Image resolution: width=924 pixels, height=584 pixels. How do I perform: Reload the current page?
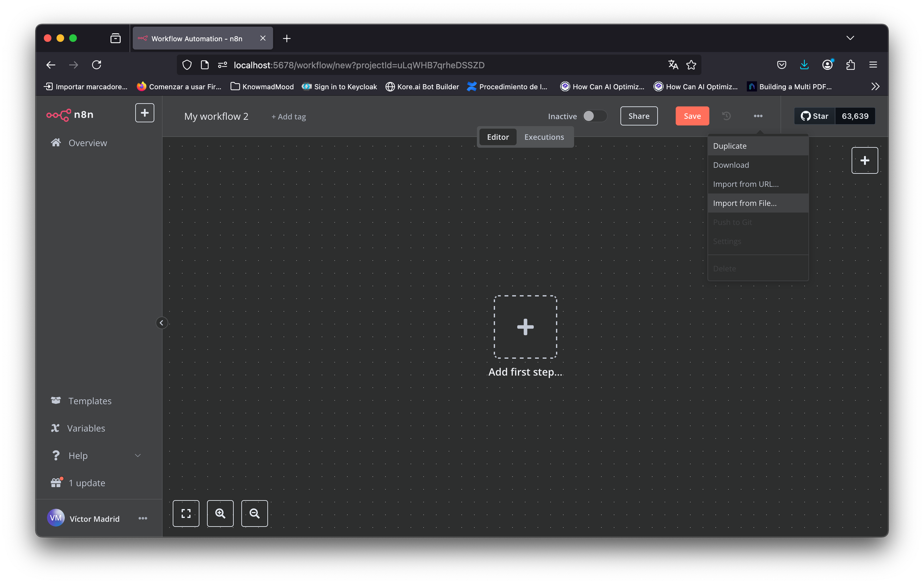(x=97, y=65)
